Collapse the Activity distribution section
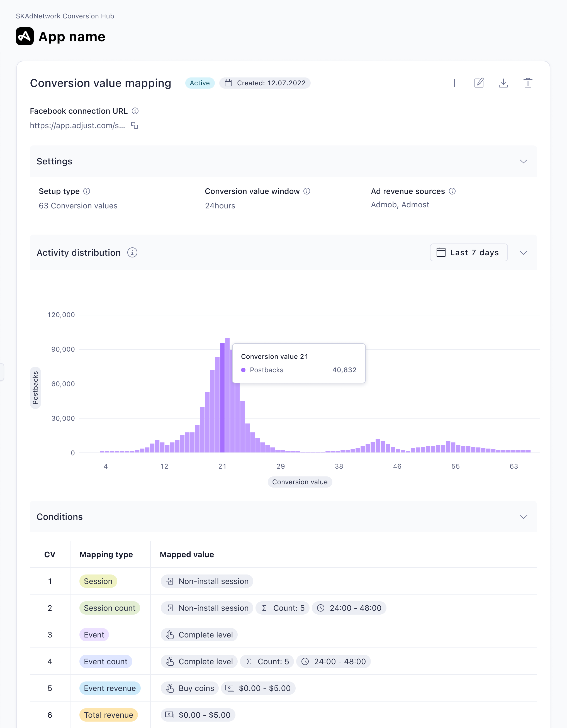Image resolution: width=567 pixels, height=728 pixels. tap(523, 253)
